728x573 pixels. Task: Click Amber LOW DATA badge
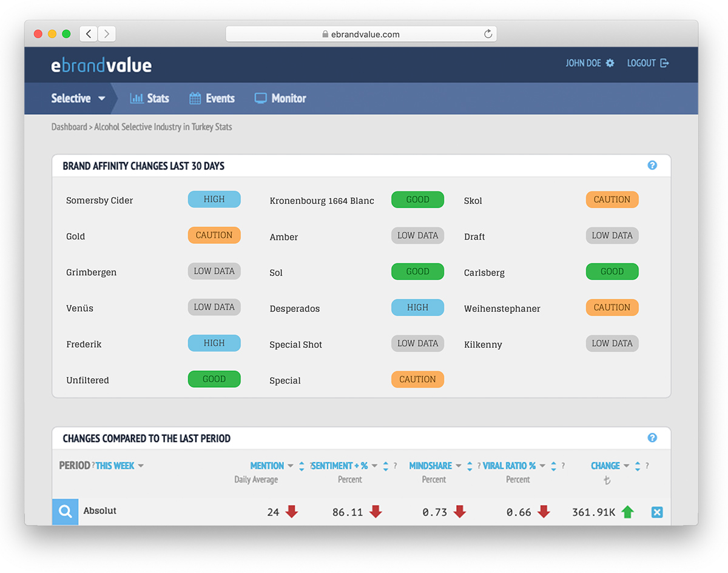[417, 235]
